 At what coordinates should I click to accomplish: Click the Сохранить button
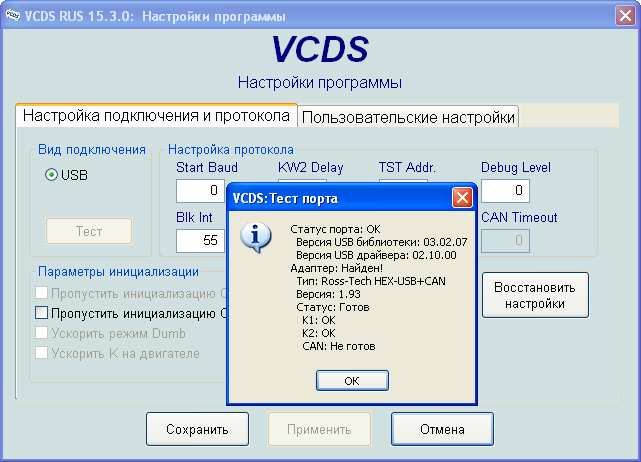pyautogui.click(x=197, y=429)
